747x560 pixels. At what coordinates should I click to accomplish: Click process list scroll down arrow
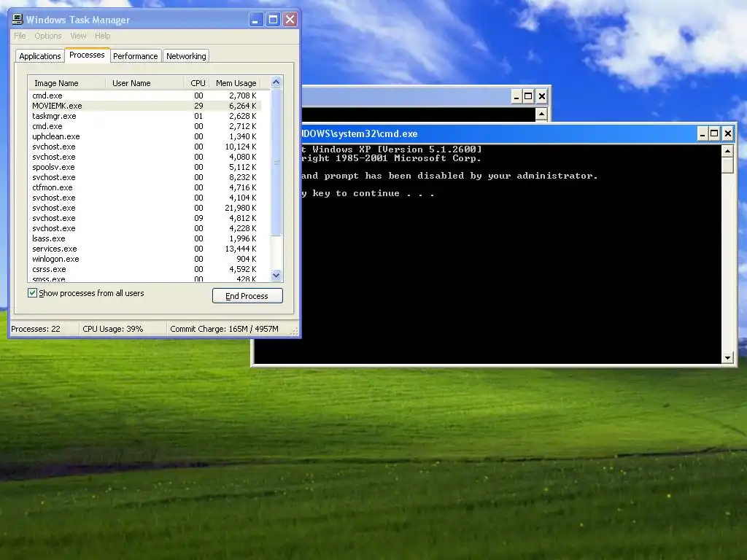pos(276,275)
